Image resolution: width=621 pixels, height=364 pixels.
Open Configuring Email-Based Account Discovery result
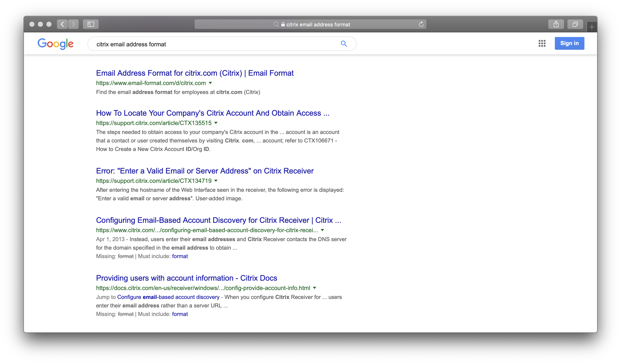point(219,220)
